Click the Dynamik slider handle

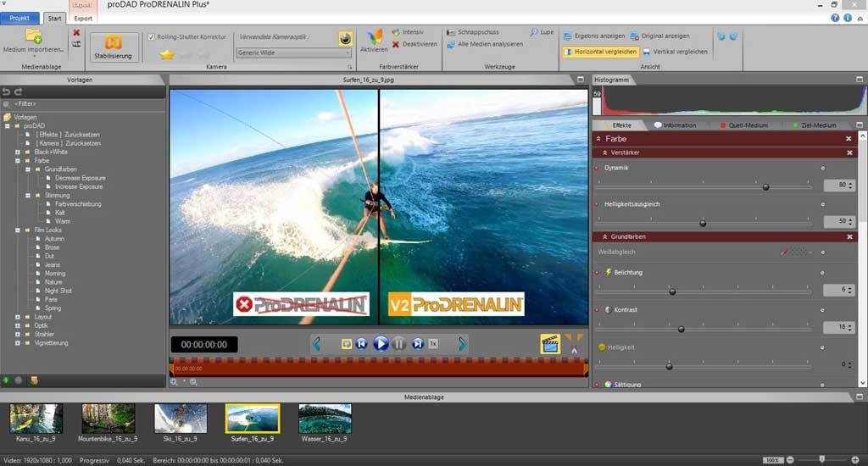pos(765,187)
